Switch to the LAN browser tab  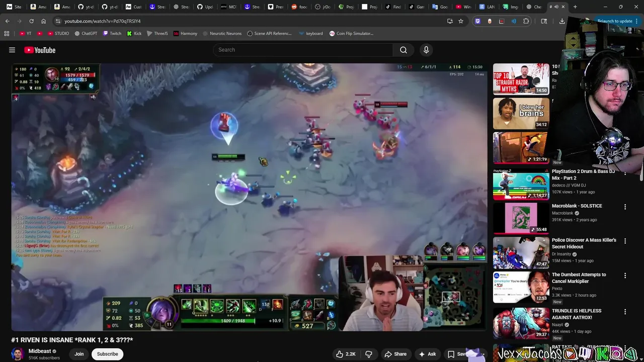point(488,7)
